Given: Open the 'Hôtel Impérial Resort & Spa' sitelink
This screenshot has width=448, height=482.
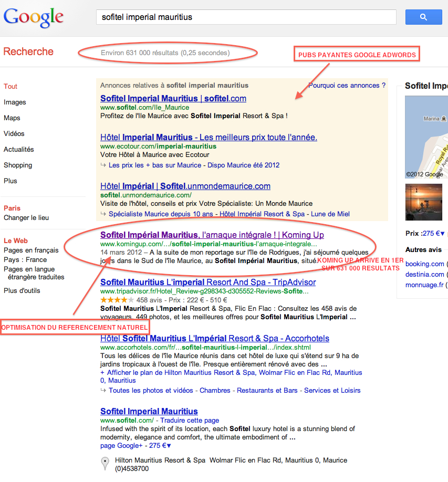Looking at the screenshot, I should coord(262,214).
